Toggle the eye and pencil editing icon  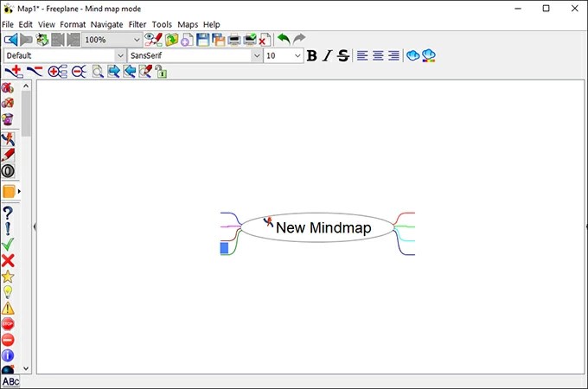point(154,40)
